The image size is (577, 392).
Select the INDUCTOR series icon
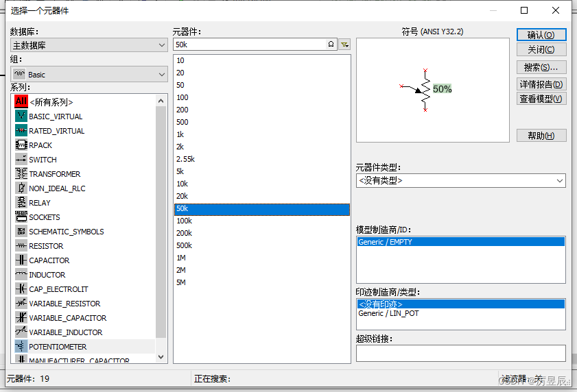coord(21,275)
